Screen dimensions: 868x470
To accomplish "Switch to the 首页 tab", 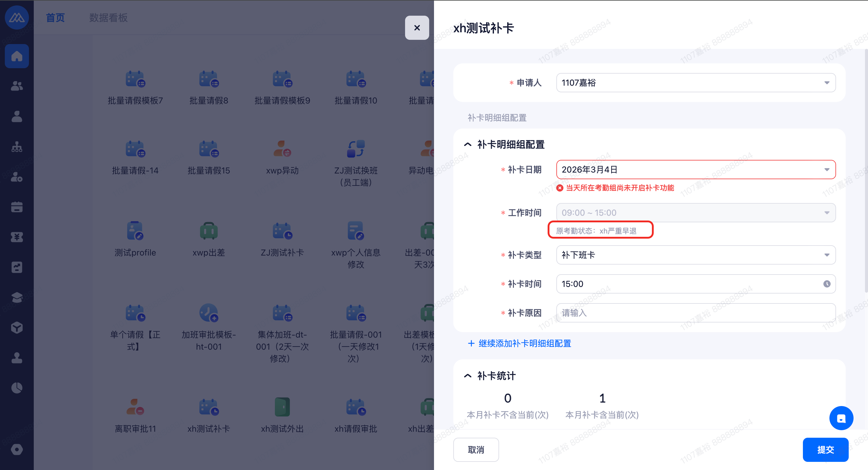I will [x=55, y=17].
